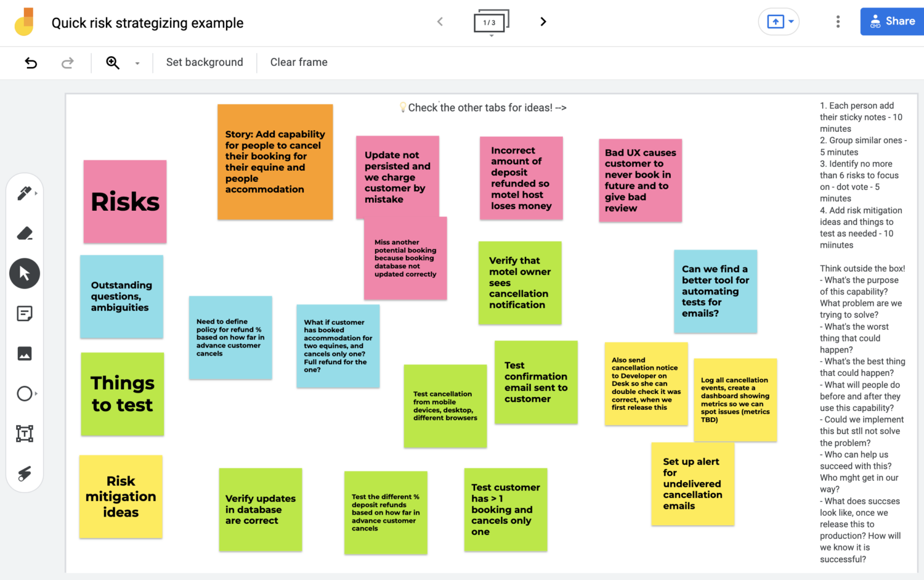Select the Eraser tool

pyautogui.click(x=25, y=234)
